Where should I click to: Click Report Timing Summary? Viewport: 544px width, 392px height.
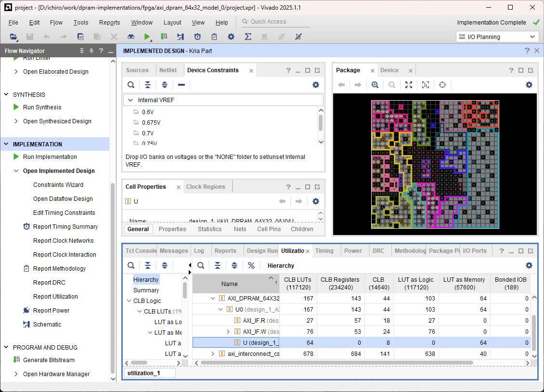[x=65, y=226]
